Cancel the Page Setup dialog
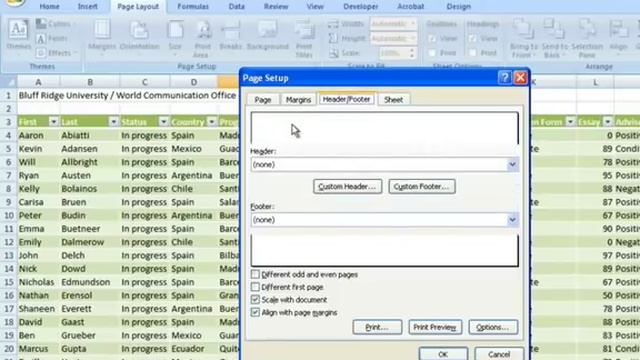Viewport: 640px width, 360px height. 499,354
